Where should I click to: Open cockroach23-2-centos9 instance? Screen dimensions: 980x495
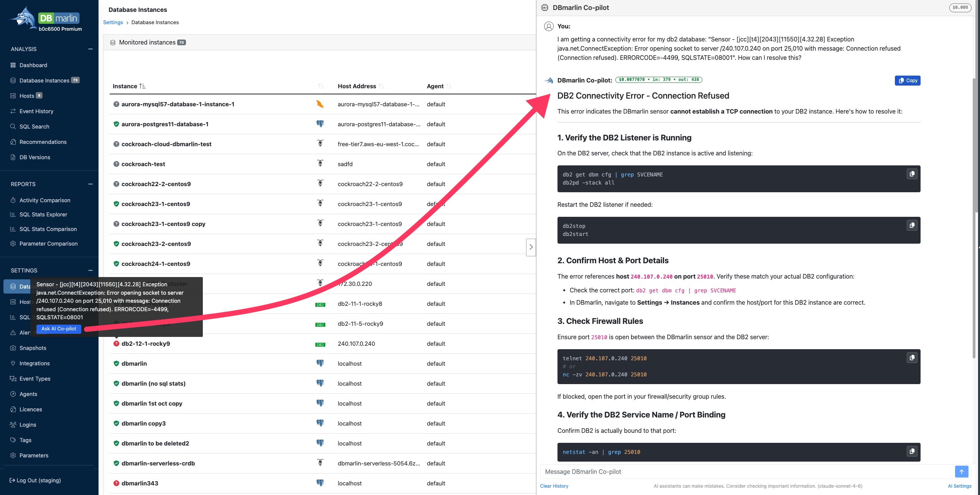(x=156, y=244)
